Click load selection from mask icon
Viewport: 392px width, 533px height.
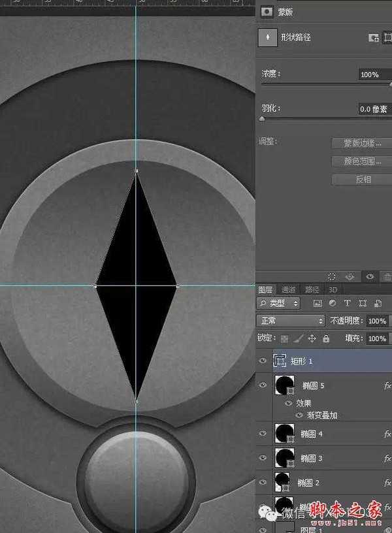332,277
